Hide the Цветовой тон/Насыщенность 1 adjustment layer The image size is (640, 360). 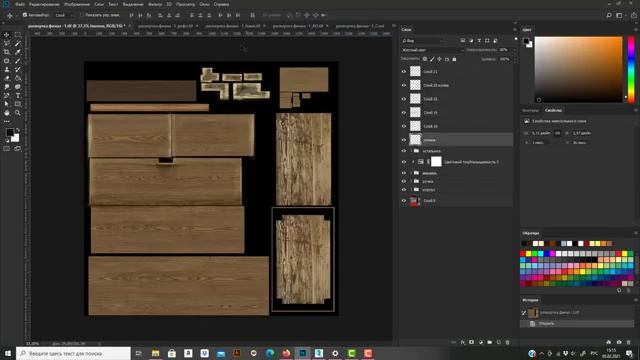(x=404, y=162)
